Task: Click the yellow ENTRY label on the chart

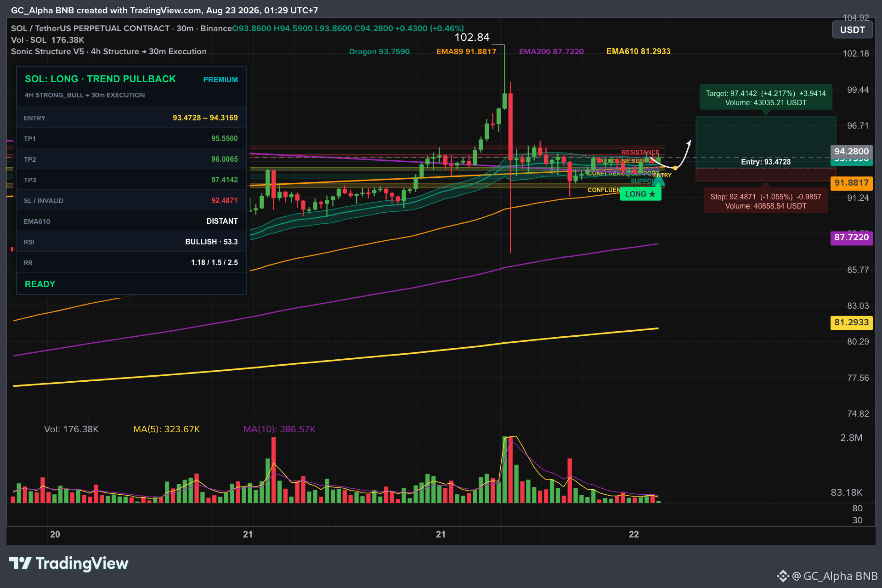Action: click(x=662, y=175)
